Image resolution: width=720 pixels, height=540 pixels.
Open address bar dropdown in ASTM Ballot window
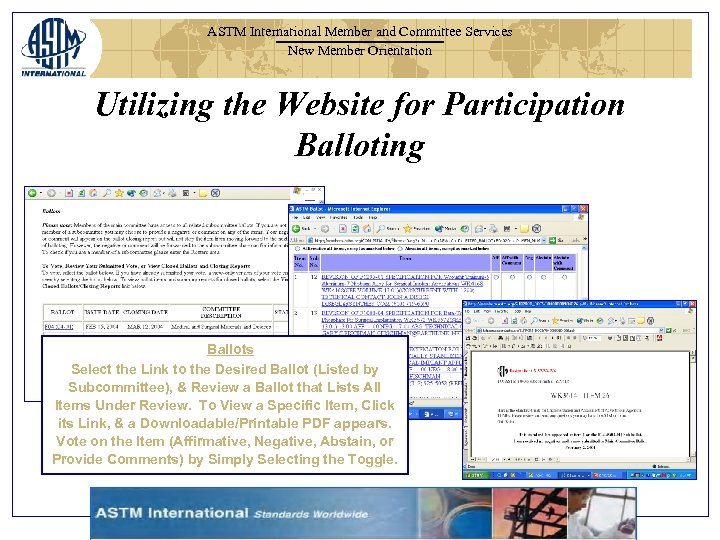pyautogui.click(x=544, y=240)
